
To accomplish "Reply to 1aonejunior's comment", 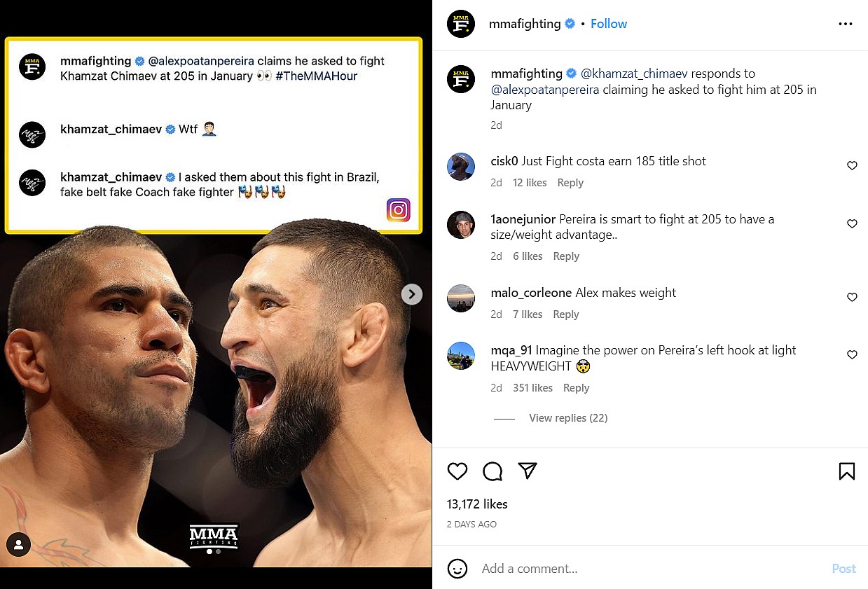I will pos(566,256).
